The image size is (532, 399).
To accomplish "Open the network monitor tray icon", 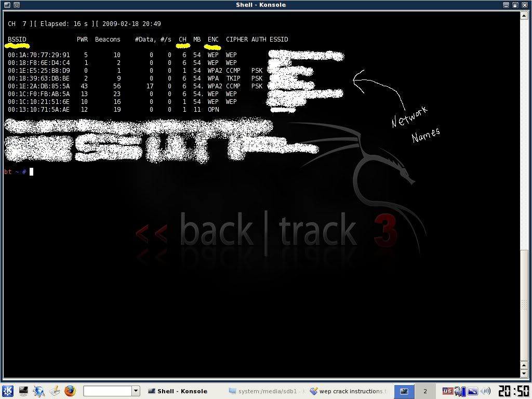I will tap(460, 391).
